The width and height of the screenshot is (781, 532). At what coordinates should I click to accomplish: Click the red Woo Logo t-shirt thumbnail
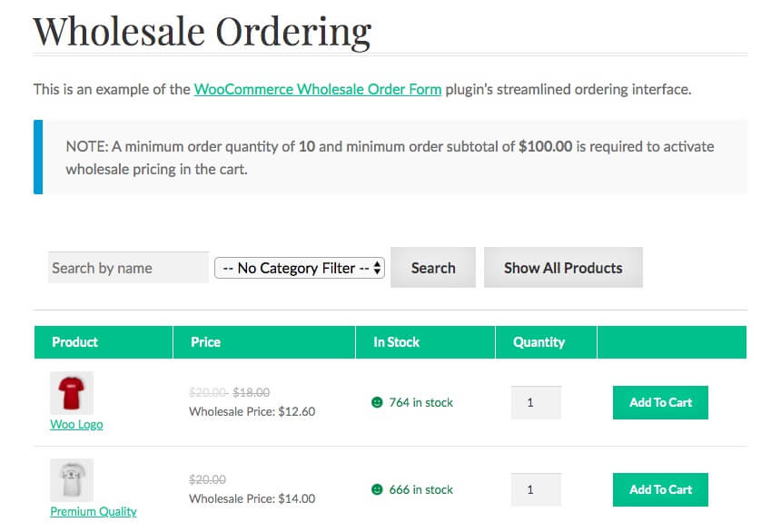click(x=71, y=393)
